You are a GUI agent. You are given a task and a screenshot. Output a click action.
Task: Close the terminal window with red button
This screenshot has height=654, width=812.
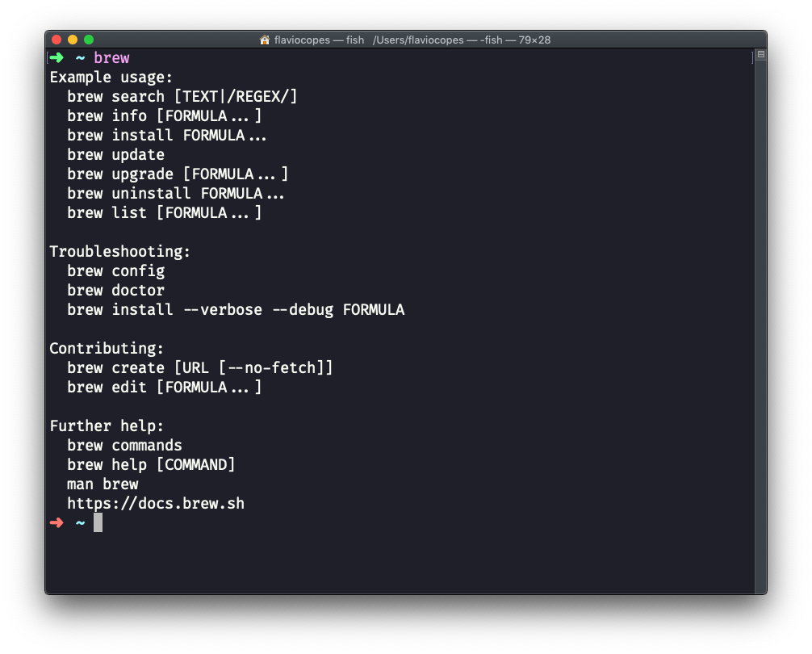tap(57, 40)
